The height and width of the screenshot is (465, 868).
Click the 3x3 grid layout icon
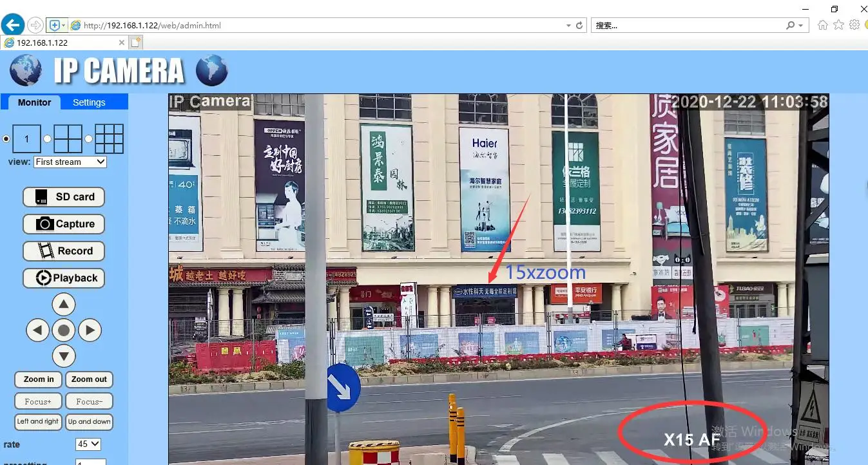pos(109,138)
